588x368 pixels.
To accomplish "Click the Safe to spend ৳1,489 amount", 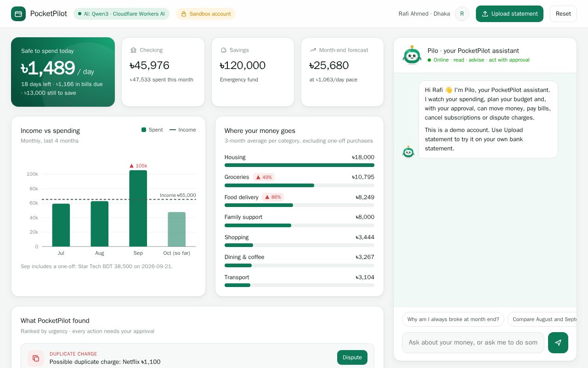I will tap(48, 69).
